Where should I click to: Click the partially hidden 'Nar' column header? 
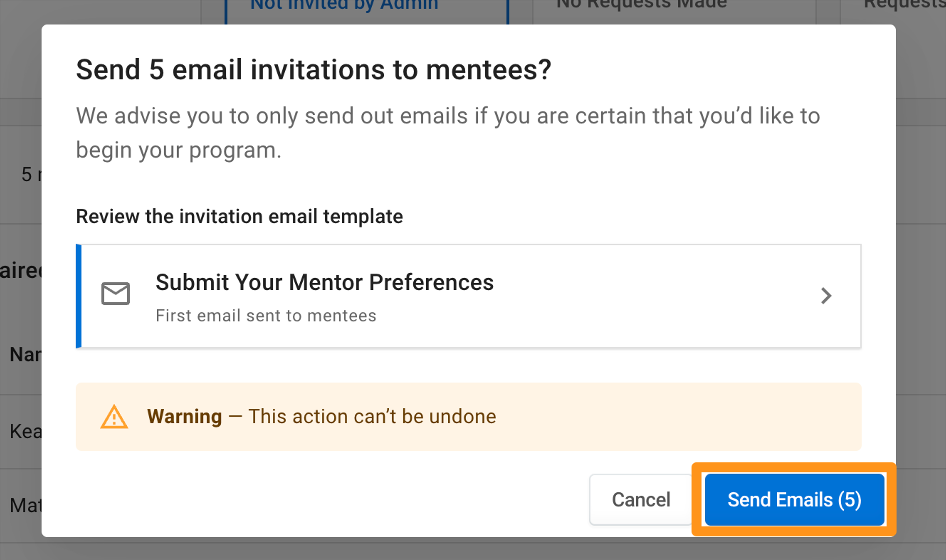point(25,355)
